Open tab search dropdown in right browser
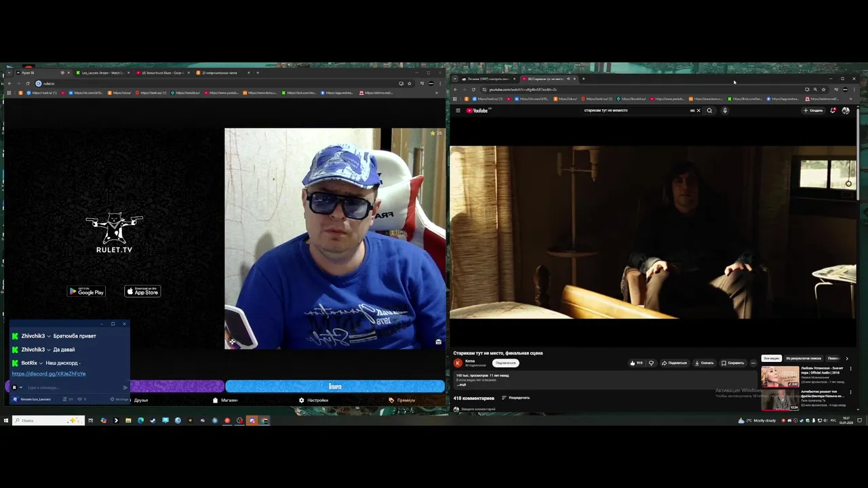The height and width of the screenshot is (488, 868). click(454, 79)
